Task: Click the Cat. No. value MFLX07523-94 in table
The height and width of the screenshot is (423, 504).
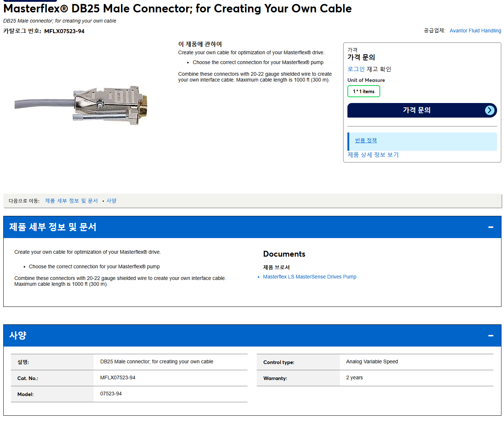Action: pyautogui.click(x=118, y=378)
